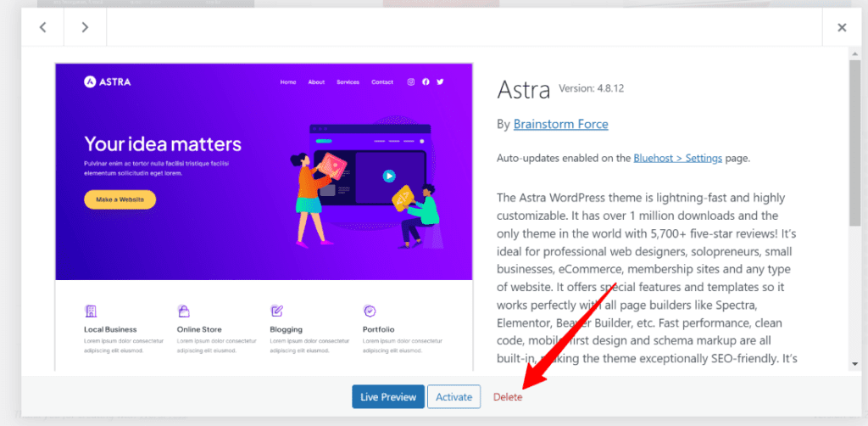Go to previous theme arrow
The image size is (868, 426).
[42, 27]
